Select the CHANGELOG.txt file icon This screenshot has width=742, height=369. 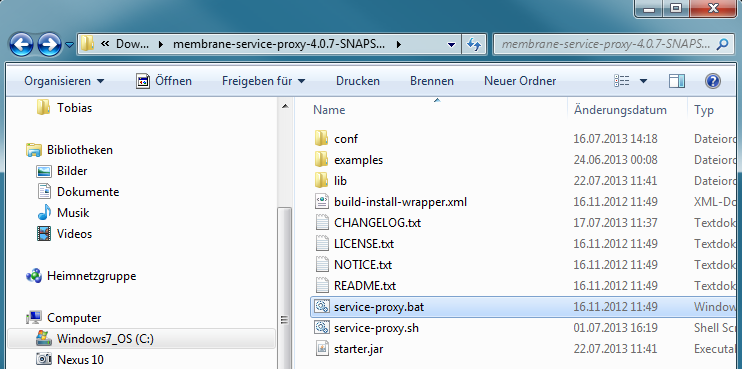tap(322, 222)
